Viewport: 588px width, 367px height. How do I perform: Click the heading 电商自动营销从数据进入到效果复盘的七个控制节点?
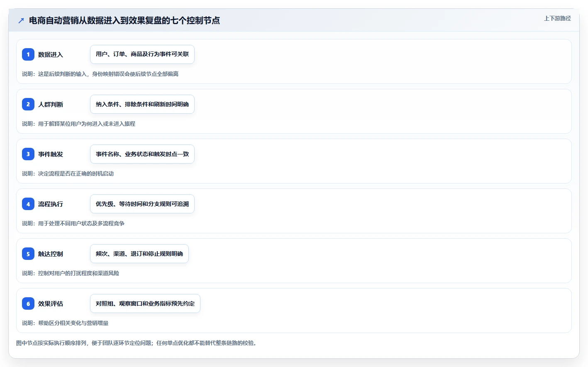point(124,20)
